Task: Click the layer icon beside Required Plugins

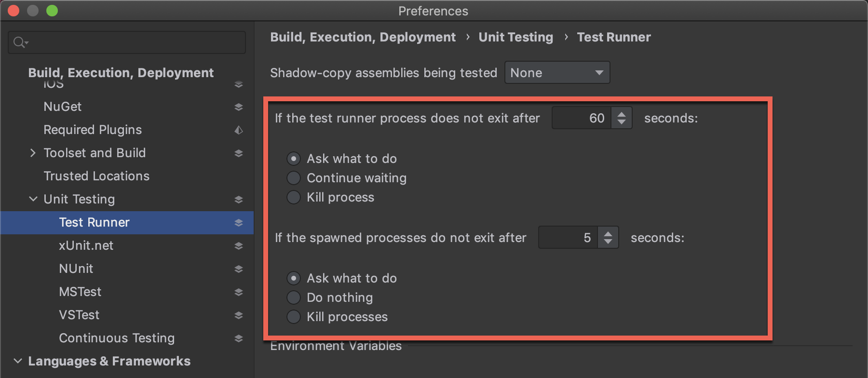Action: pyautogui.click(x=238, y=130)
